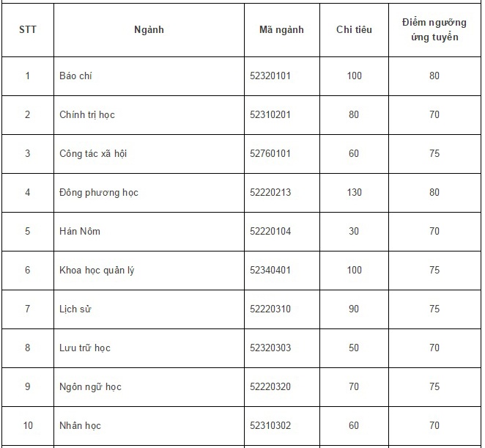485x448 pixels.
Task: Click the Hán Nôm cell
Action: tap(80, 232)
